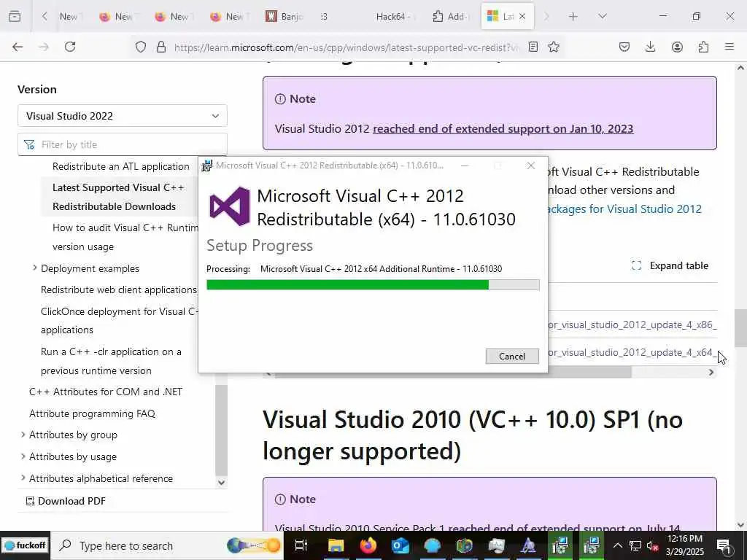Click the green setup progress bar
Image resolution: width=747 pixels, height=560 pixels.
pyautogui.click(x=347, y=285)
